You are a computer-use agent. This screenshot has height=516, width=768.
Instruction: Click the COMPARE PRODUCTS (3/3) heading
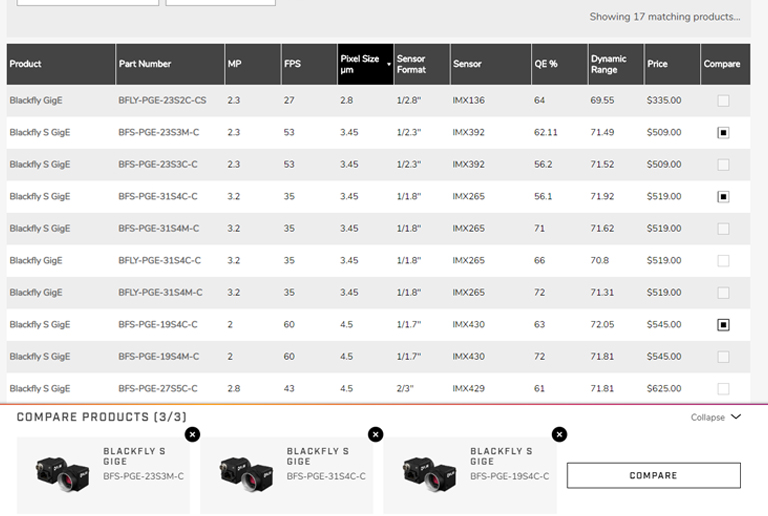point(101,417)
